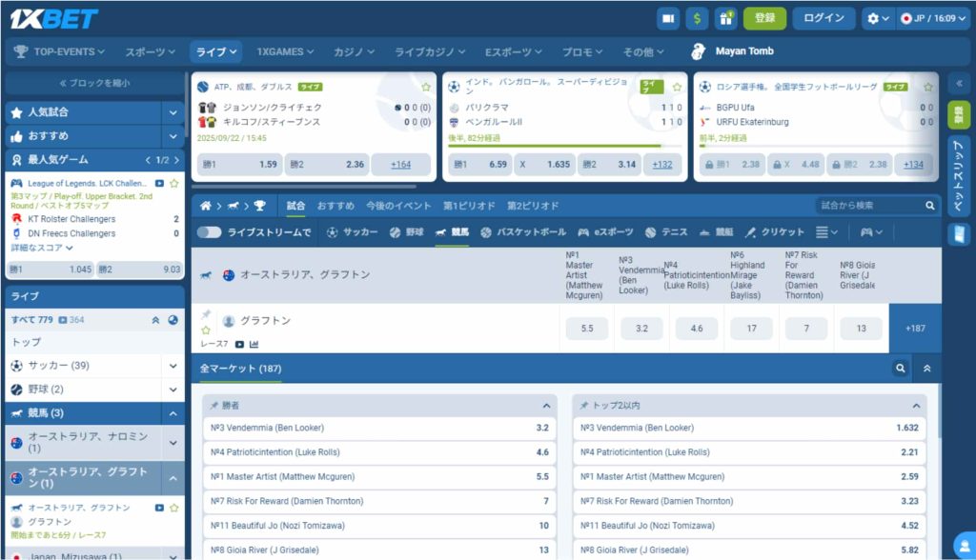
Task: Expand the 人気試合 section
Action: 173,112
